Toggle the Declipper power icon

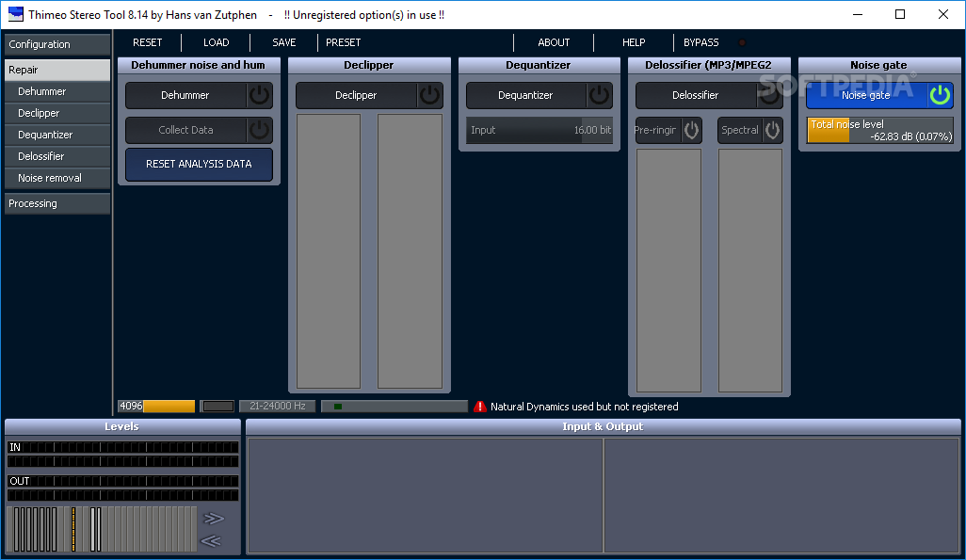pyautogui.click(x=429, y=95)
